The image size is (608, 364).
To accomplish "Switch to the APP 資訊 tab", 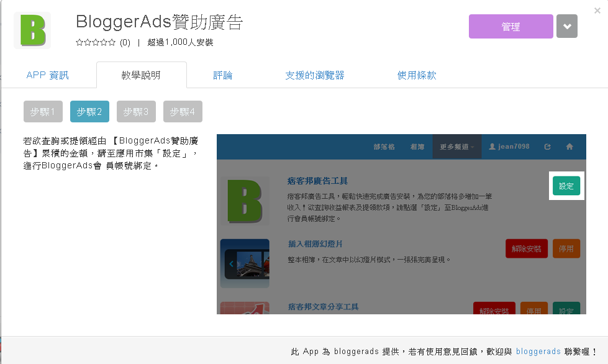I will pos(47,75).
